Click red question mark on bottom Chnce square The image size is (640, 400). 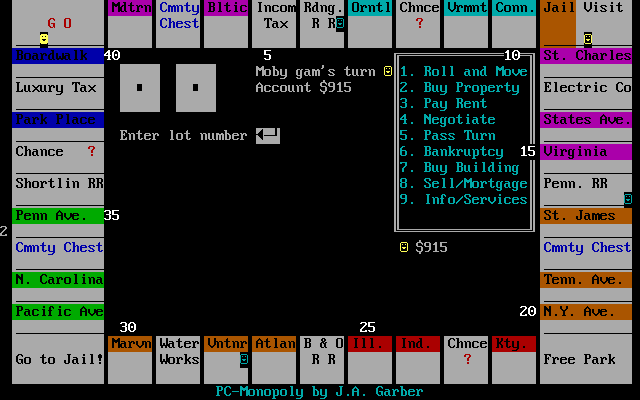(x=468, y=360)
